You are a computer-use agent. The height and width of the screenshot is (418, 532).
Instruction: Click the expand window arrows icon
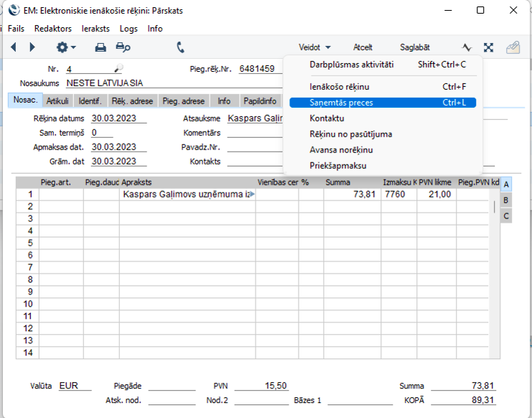point(488,47)
